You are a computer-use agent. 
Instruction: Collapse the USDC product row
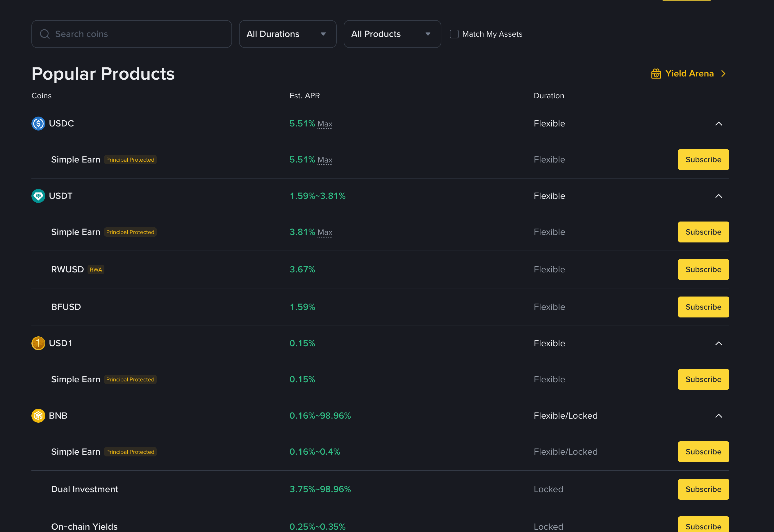tap(718, 124)
